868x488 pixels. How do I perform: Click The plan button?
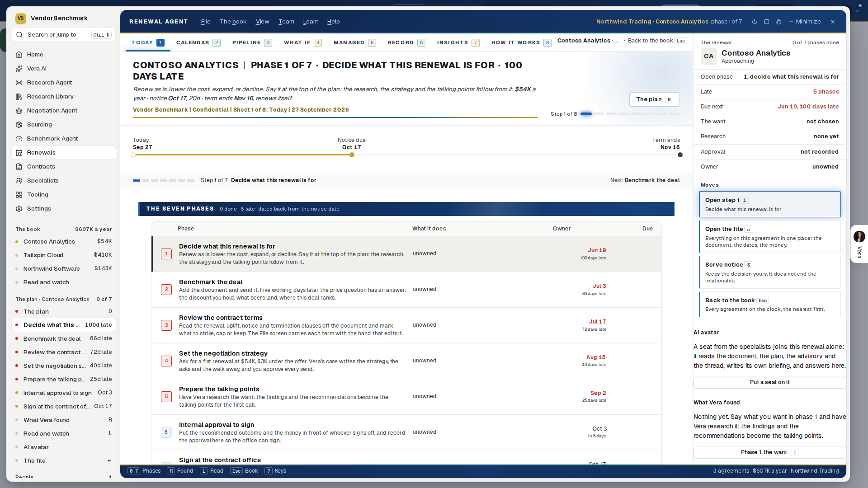(654, 99)
